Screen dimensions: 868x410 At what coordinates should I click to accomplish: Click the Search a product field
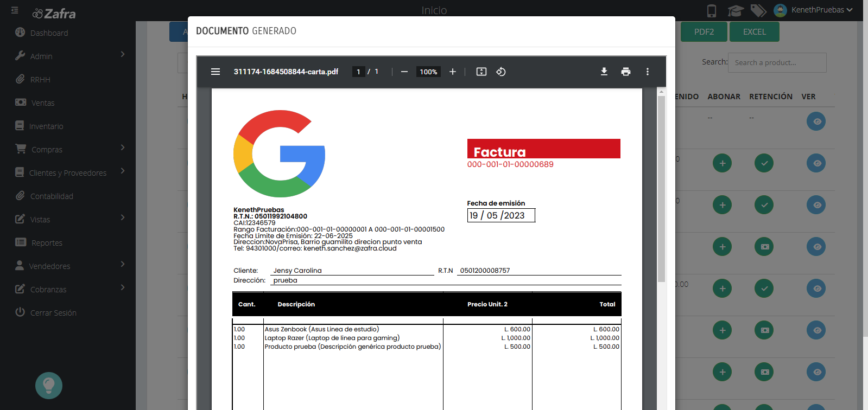(x=777, y=62)
